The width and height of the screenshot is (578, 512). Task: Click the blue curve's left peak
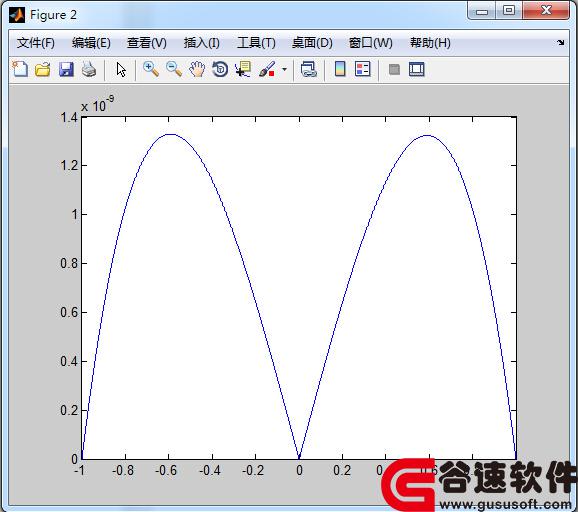click(x=170, y=135)
